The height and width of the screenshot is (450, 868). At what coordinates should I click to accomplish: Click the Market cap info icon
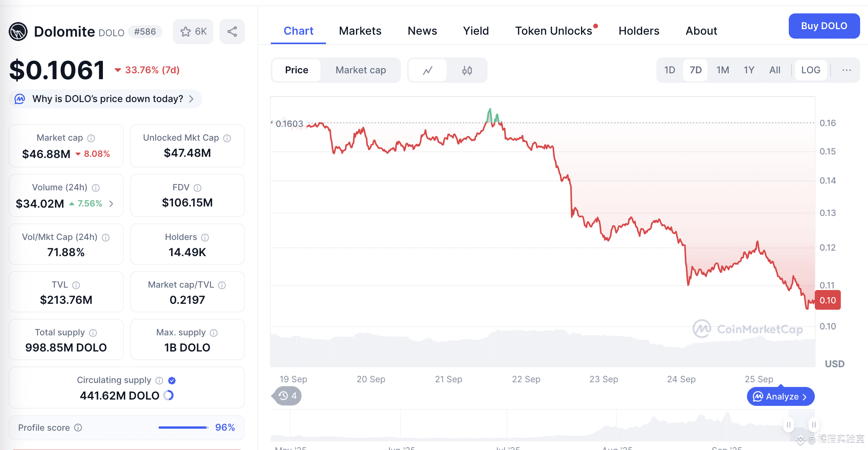91,138
